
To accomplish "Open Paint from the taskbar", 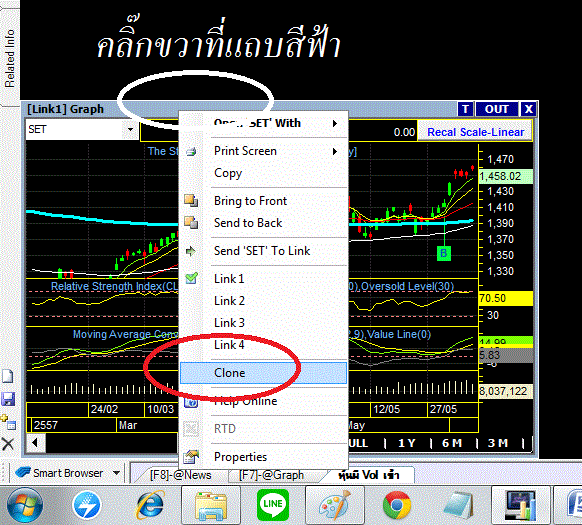I will pyautogui.click(x=335, y=505).
